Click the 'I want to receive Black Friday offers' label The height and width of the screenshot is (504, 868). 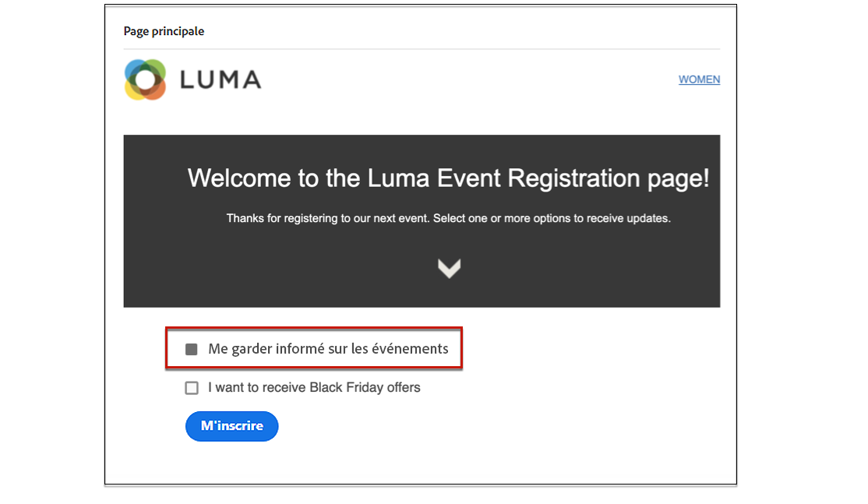pos(313,387)
